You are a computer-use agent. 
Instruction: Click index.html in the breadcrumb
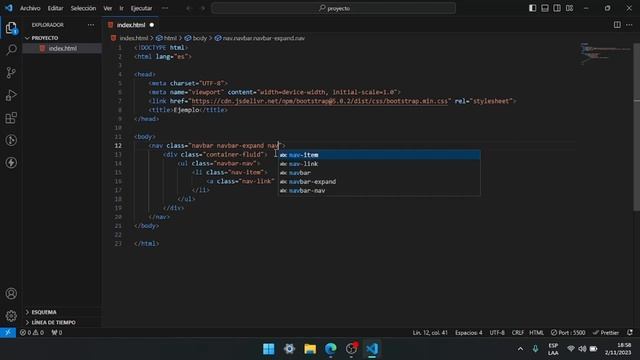point(133,38)
